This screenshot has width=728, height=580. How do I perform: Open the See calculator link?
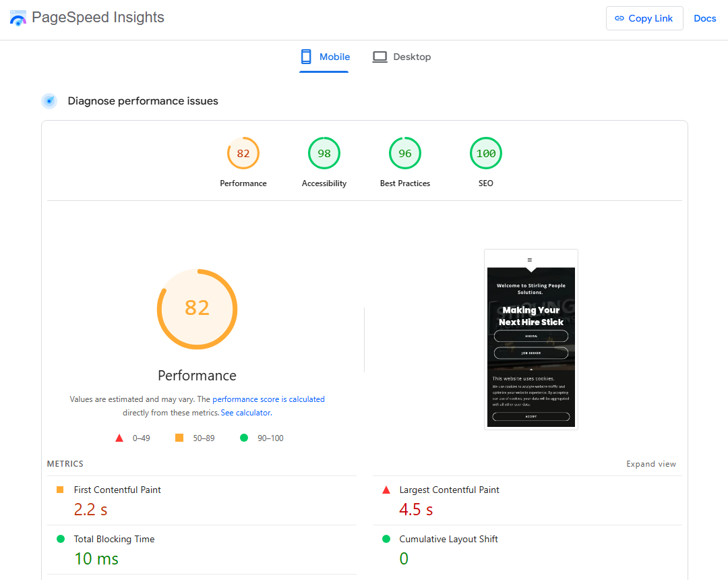coord(246,413)
